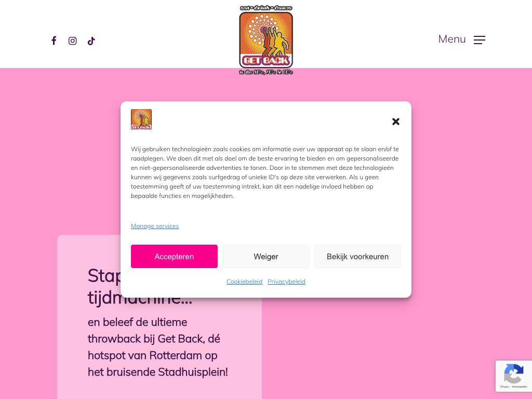Open Bekijk voorkeuren preferences
Screen dimensions: 532x399
[x=357, y=257]
